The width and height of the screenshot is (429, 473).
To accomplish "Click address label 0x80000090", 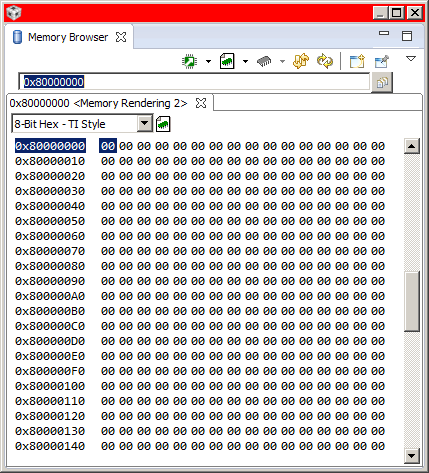I will click(x=50, y=281).
